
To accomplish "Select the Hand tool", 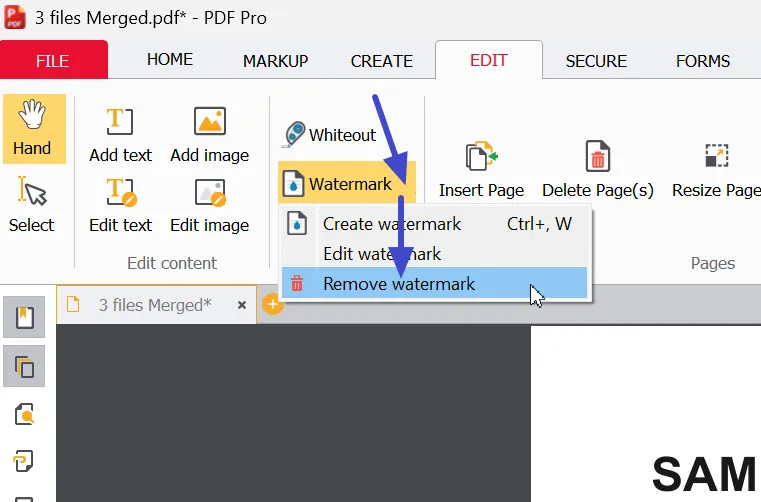I will point(34,129).
